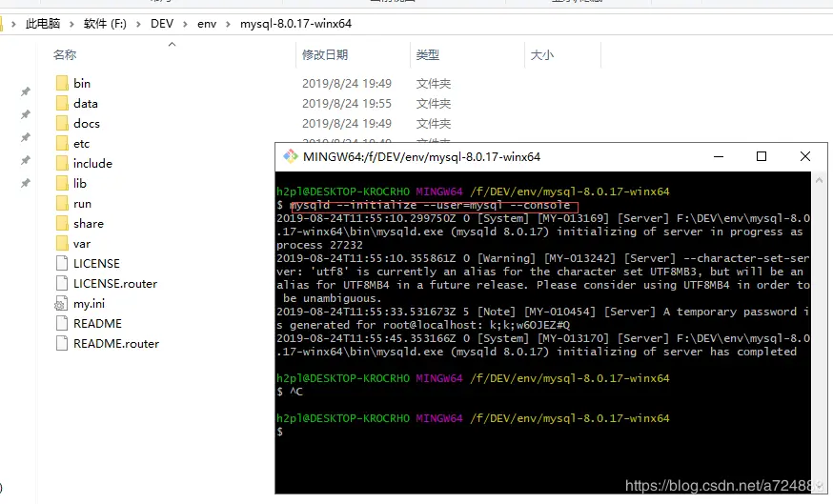Navigate to 此电脑 in address bar

click(x=43, y=24)
